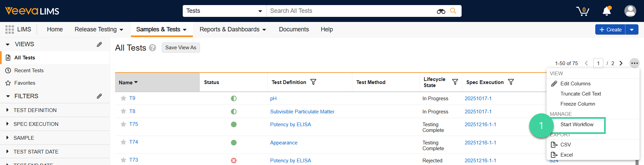Viewport: 644px width, 165px height.
Task: Toggle favorite star for T75
Action: [124, 124]
